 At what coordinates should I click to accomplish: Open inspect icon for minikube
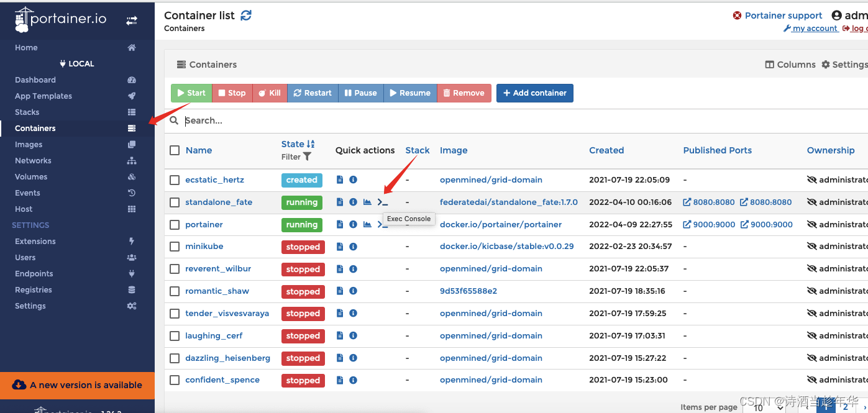tap(353, 247)
